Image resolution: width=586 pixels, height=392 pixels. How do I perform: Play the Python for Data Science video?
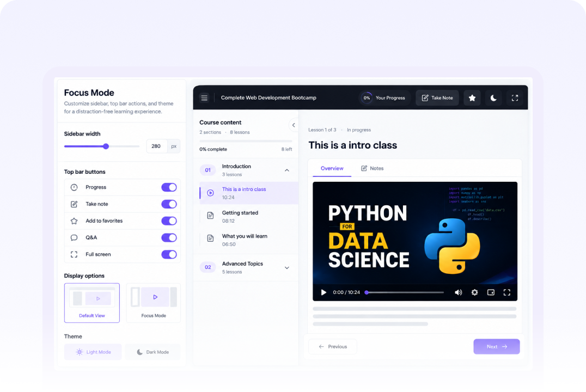[x=323, y=292]
